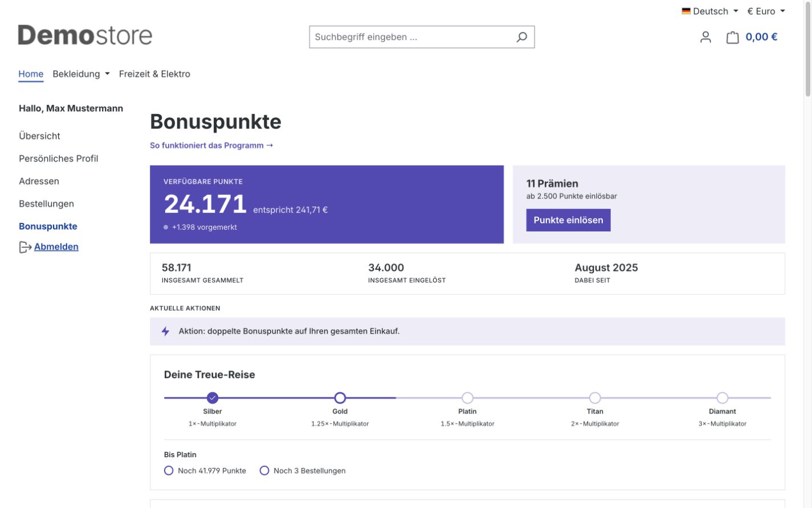Screen dimensions: 812x508
Task: Select the Gold tier milestone circle
Action: coord(340,397)
